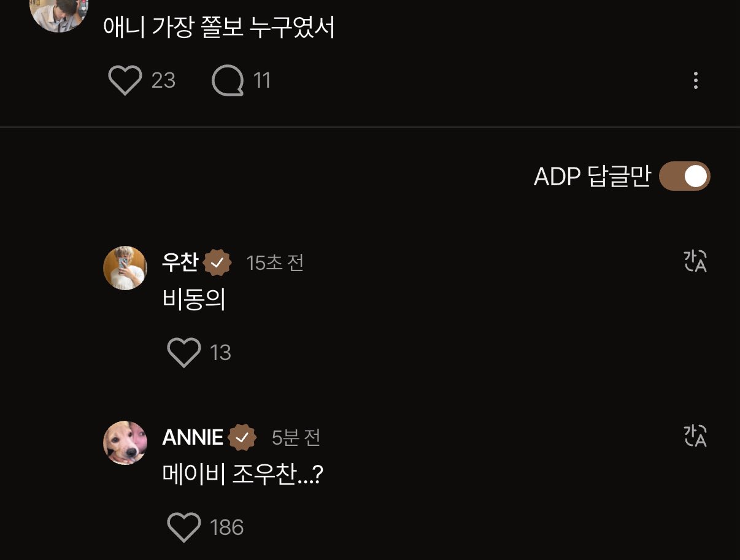Open 우찬's profile picture
The width and height of the screenshot is (740, 560).
pyautogui.click(x=125, y=268)
